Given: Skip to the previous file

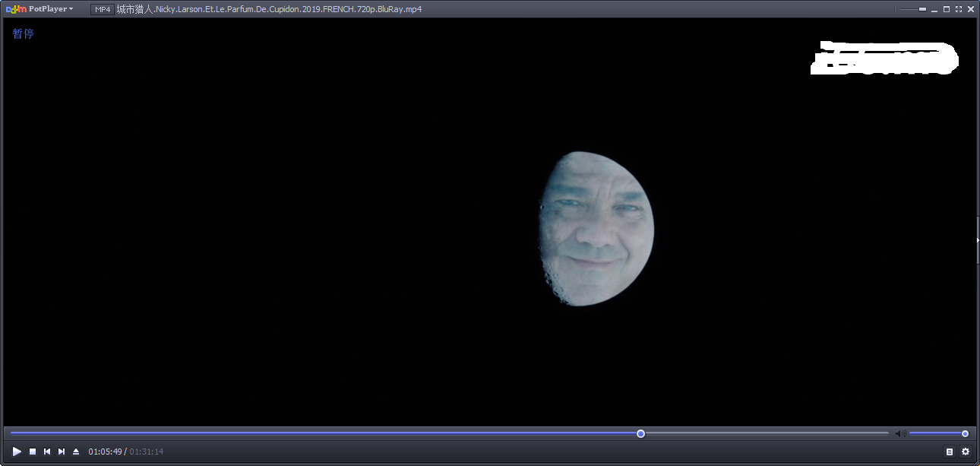Looking at the screenshot, I should [47, 452].
